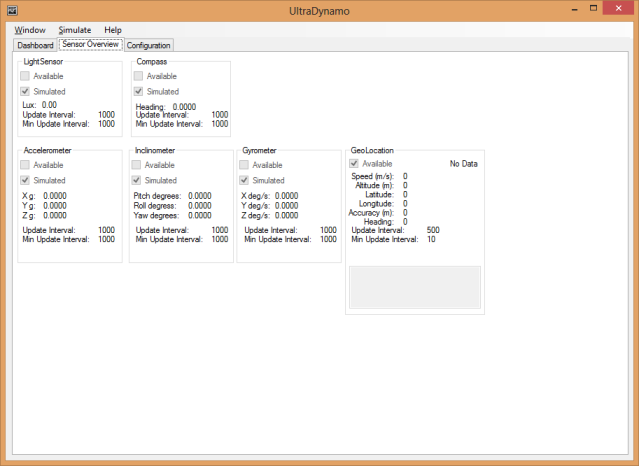Click the Inclinometer Pitch degrees value
The width and height of the screenshot is (639, 466).
point(200,196)
